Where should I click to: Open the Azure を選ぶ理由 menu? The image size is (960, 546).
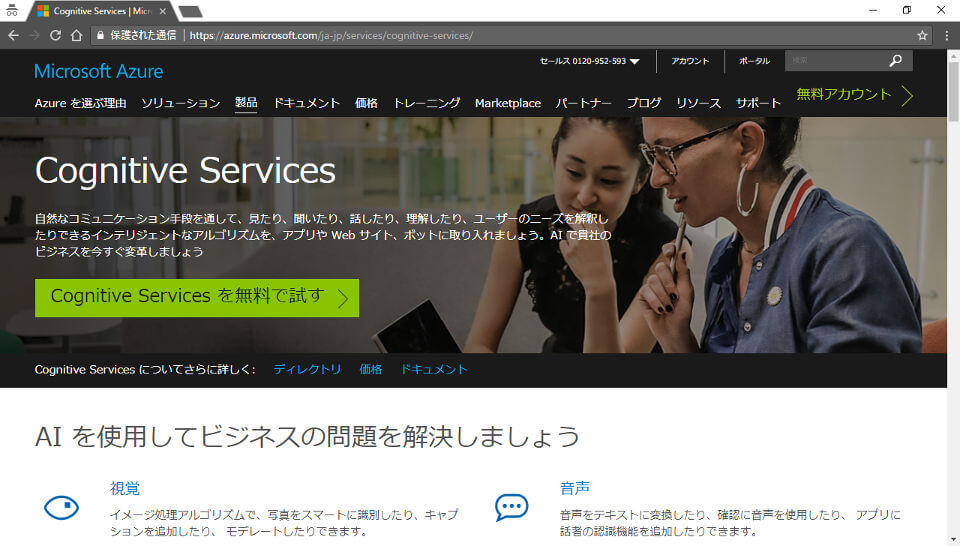[80, 103]
